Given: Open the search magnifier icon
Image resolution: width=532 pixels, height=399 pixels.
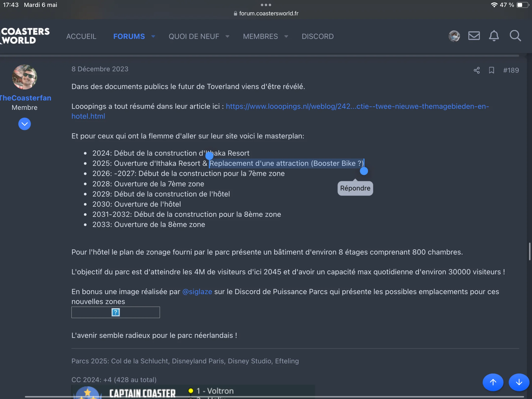Looking at the screenshot, I should 515,36.
